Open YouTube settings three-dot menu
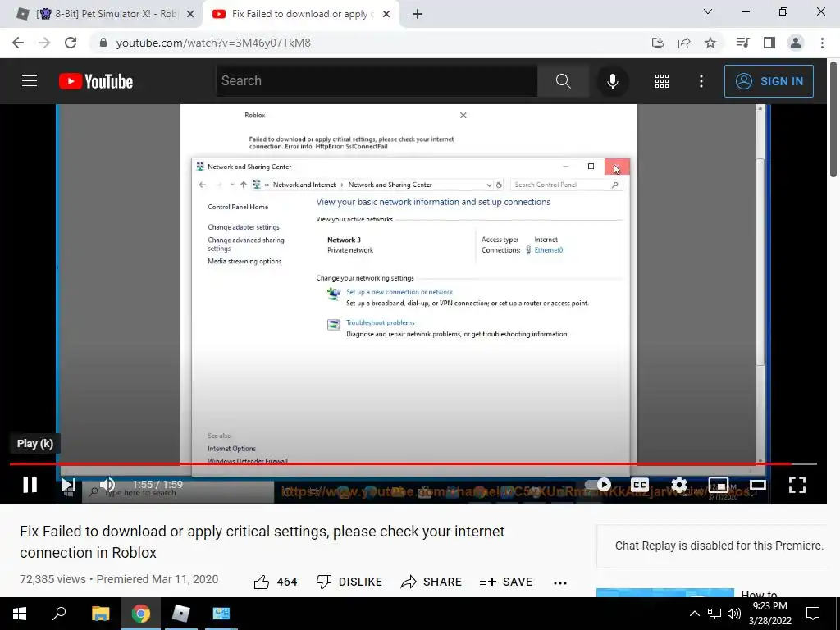Image resolution: width=840 pixels, height=630 pixels. point(701,81)
